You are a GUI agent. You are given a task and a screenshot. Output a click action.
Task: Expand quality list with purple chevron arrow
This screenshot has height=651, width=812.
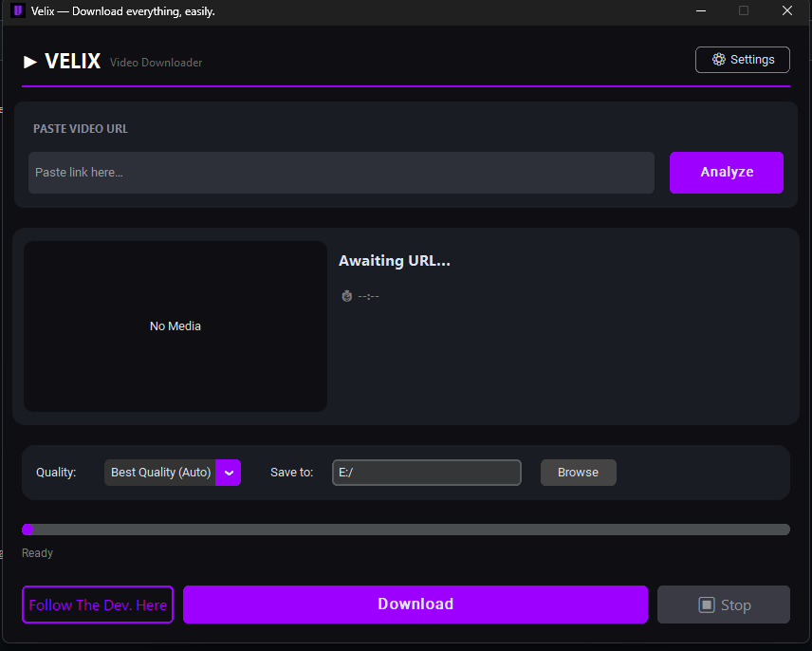pos(229,473)
